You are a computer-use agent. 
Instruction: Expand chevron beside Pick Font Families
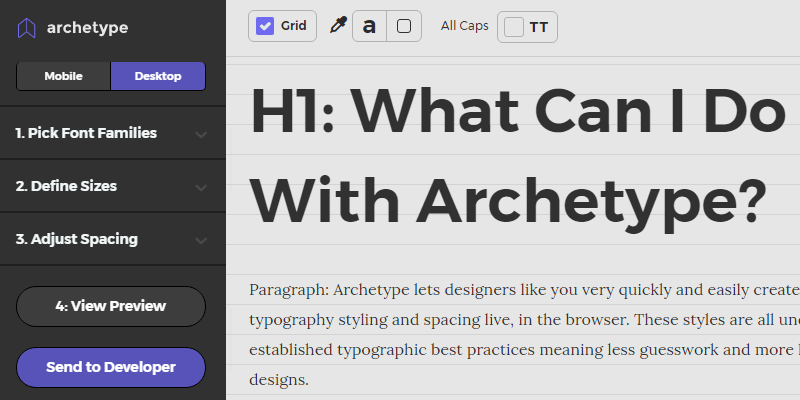[201, 134]
